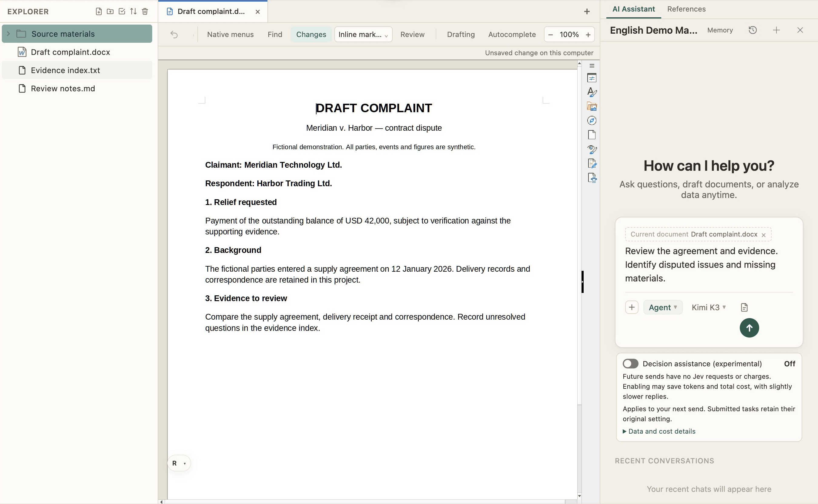Image resolution: width=818 pixels, height=504 pixels.
Task: Open the Styles panel icon with paintbrush A
Action: [x=592, y=92]
